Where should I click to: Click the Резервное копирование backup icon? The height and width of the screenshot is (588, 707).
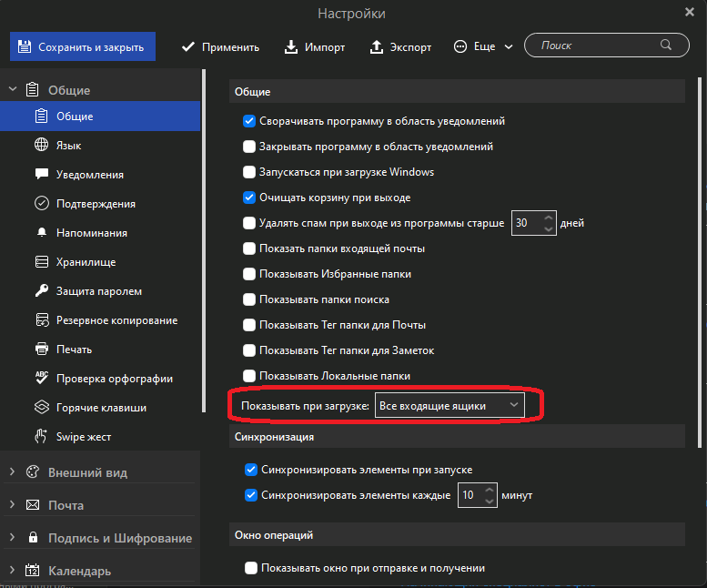[x=42, y=319]
